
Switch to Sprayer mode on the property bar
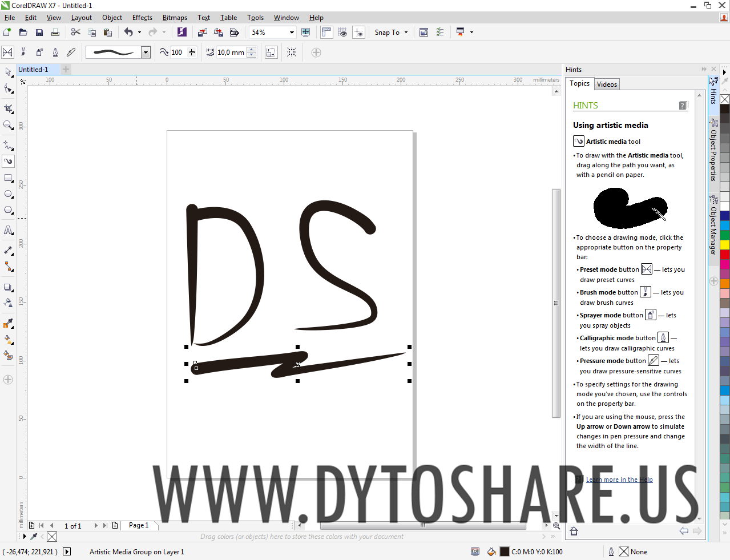(x=39, y=52)
